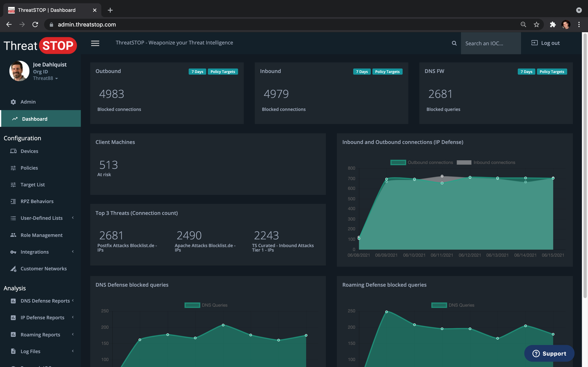Screen dimensions: 588x367
Task: Expand DNS Defense Reports submenu
Action: (45, 301)
